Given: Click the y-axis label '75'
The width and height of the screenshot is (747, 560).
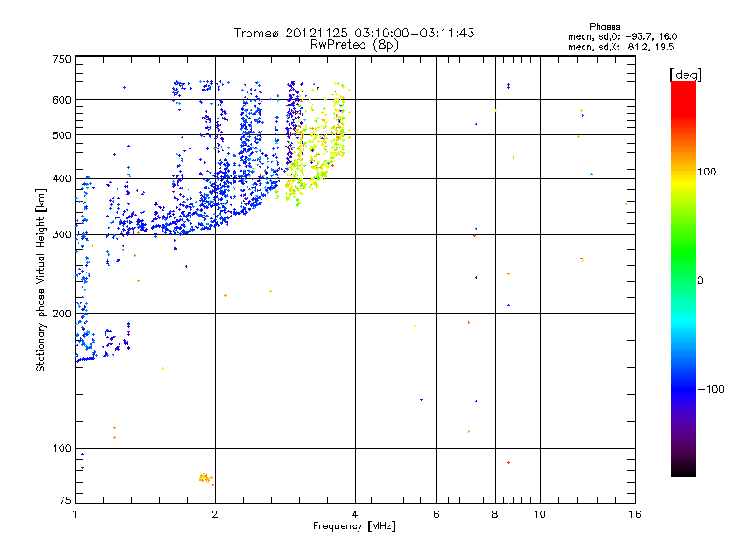Looking at the screenshot, I should pyautogui.click(x=65, y=500).
